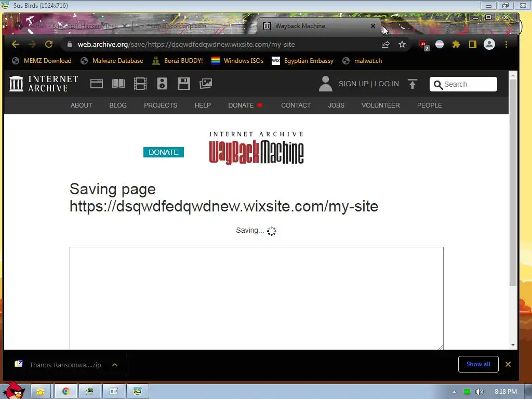Click the address bar URL

pyautogui.click(x=187, y=45)
